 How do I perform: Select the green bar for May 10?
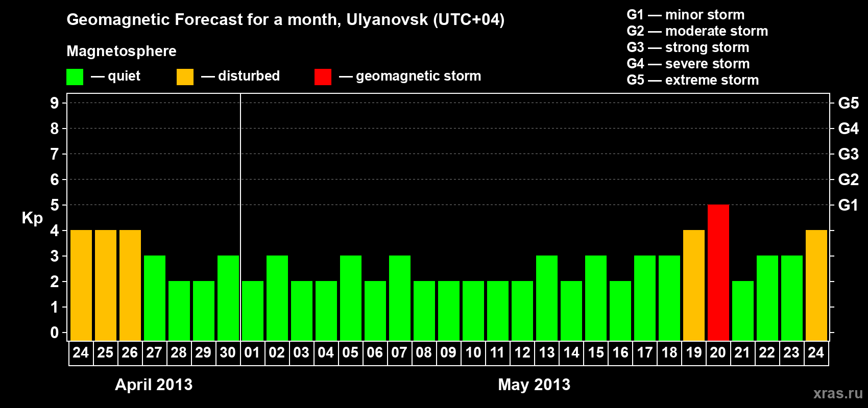(x=473, y=311)
